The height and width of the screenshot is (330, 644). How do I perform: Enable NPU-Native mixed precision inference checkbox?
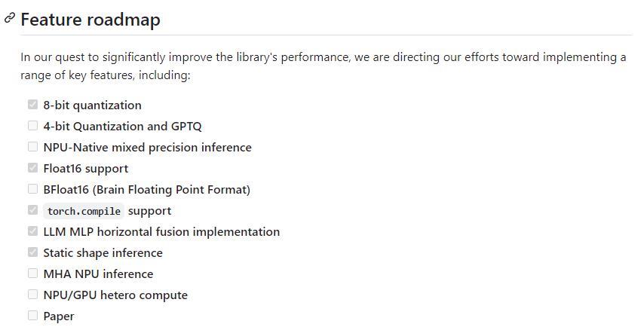pyautogui.click(x=32, y=147)
